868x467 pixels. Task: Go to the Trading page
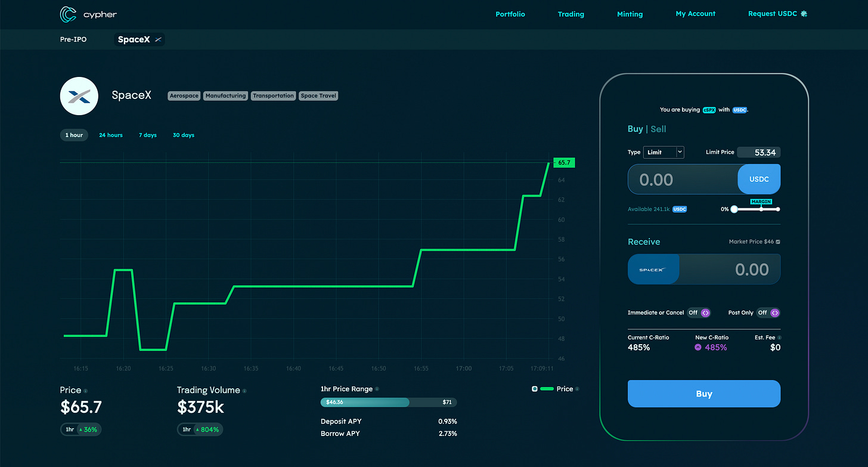(x=571, y=14)
